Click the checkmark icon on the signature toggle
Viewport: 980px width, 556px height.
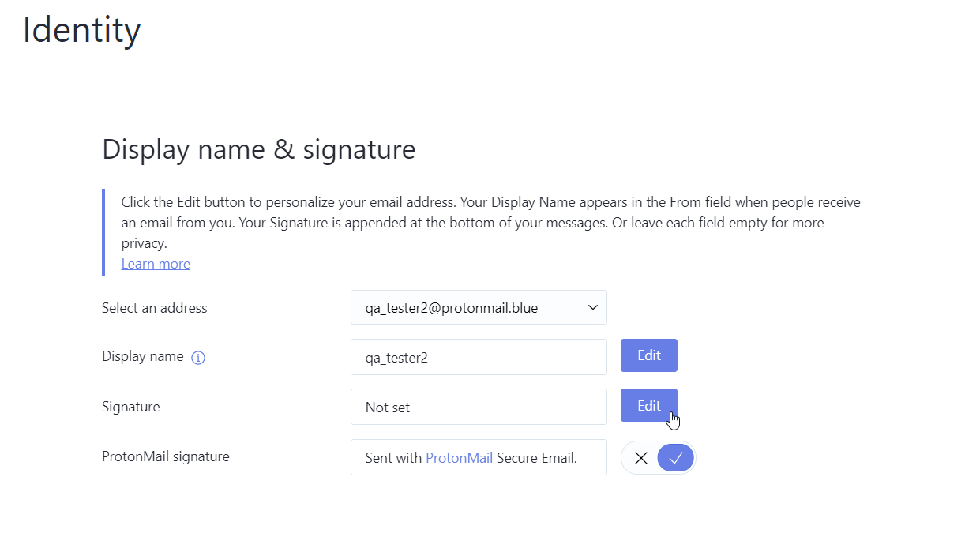point(675,457)
